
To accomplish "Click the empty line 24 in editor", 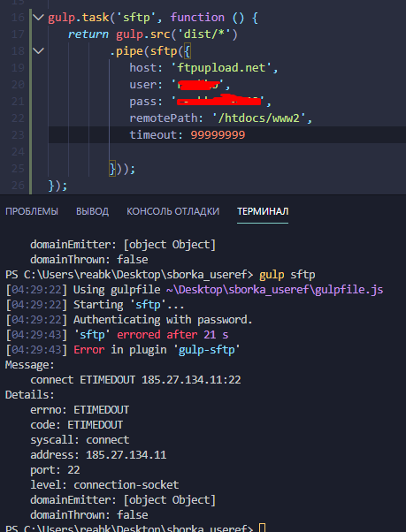I will [x=226, y=152].
